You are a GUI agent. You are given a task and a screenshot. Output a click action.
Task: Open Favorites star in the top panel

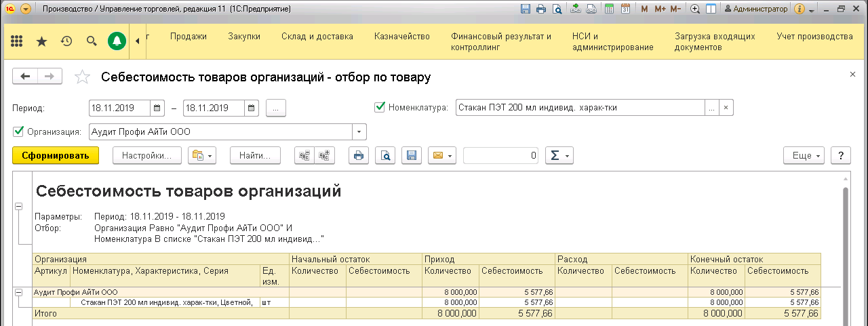pyautogui.click(x=41, y=41)
